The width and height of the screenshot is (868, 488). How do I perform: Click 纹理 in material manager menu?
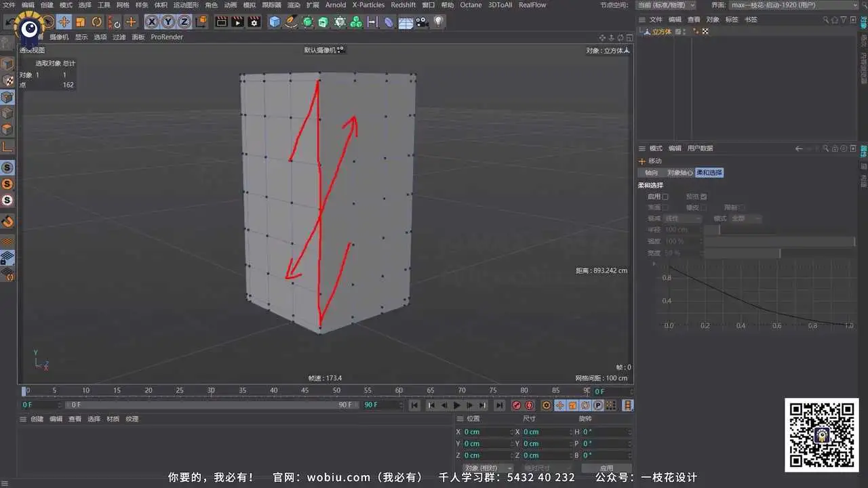point(132,419)
